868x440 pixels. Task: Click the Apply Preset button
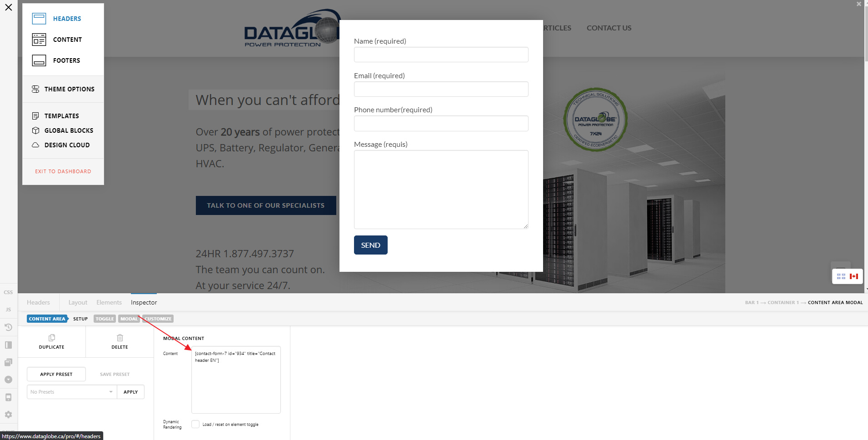56,374
